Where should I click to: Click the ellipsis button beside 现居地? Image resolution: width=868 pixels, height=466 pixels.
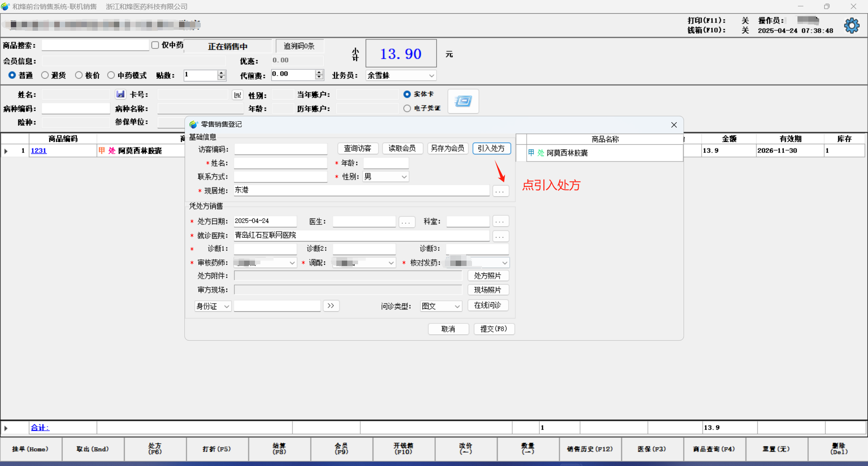pyautogui.click(x=500, y=191)
